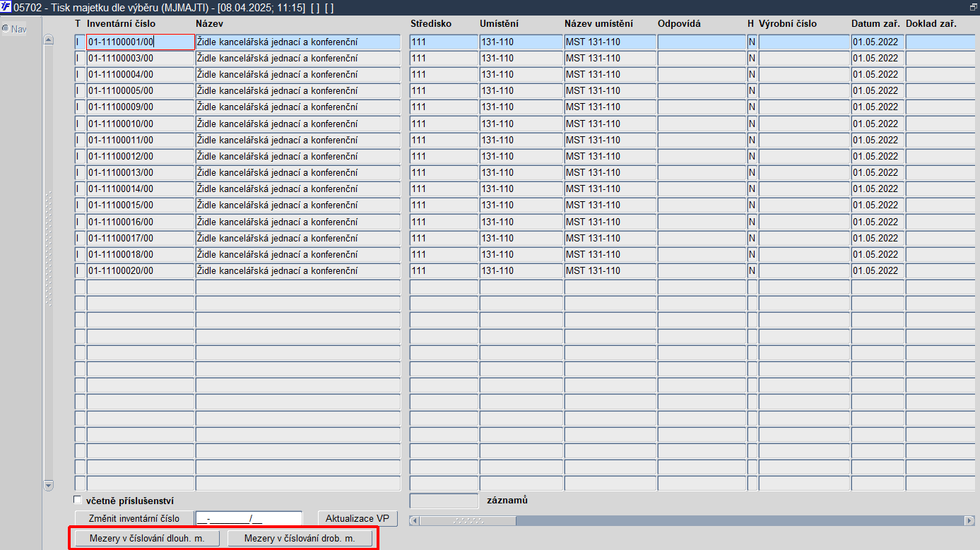Screen dimensions: 980x550
Task: Open Mezery v číslování drob. m.
Action: point(300,539)
